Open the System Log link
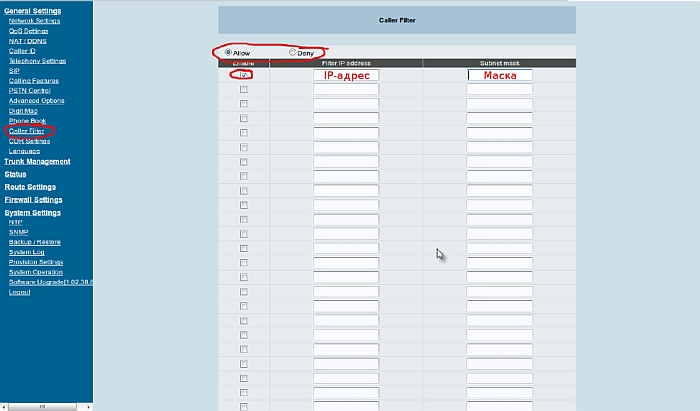Screen dimensions: 700x411 pyautogui.click(x=27, y=252)
